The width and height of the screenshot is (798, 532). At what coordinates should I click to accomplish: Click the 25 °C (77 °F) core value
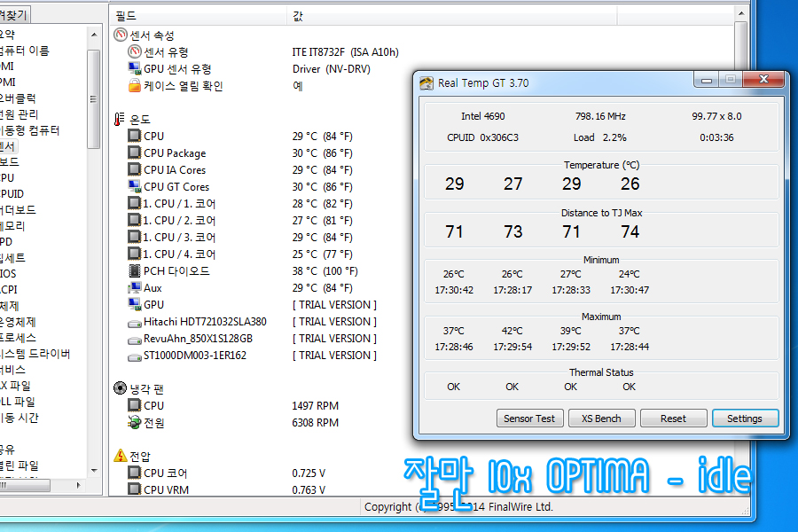click(322, 254)
